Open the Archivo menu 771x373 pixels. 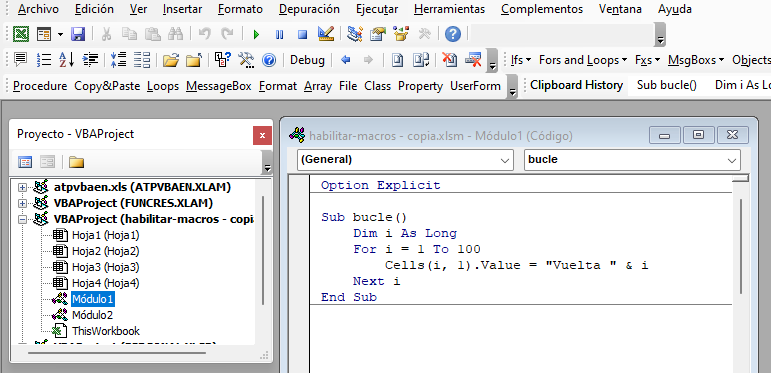(x=38, y=9)
